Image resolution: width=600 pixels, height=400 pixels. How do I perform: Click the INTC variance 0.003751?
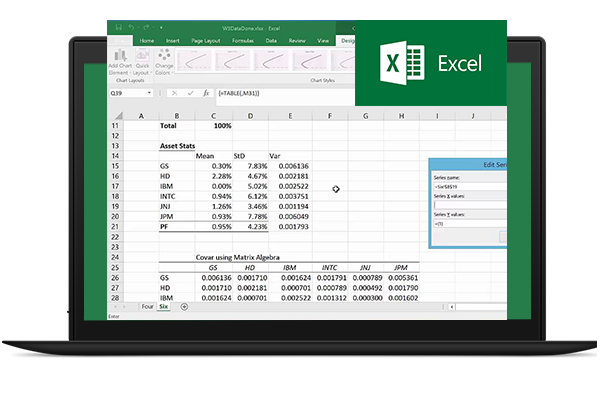(x=290, y=196)
